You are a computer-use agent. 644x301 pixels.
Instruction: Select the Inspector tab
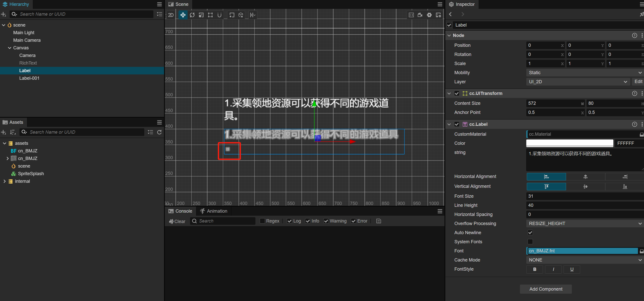(462, 4)
